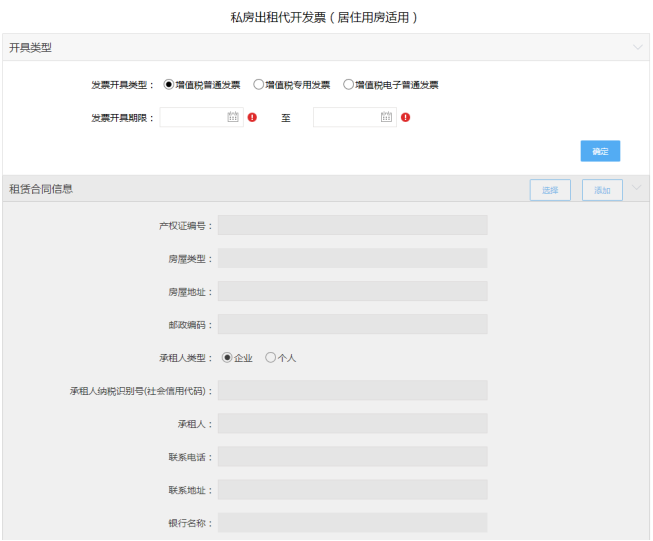Click the red error icon after end date

pos(406,117)
